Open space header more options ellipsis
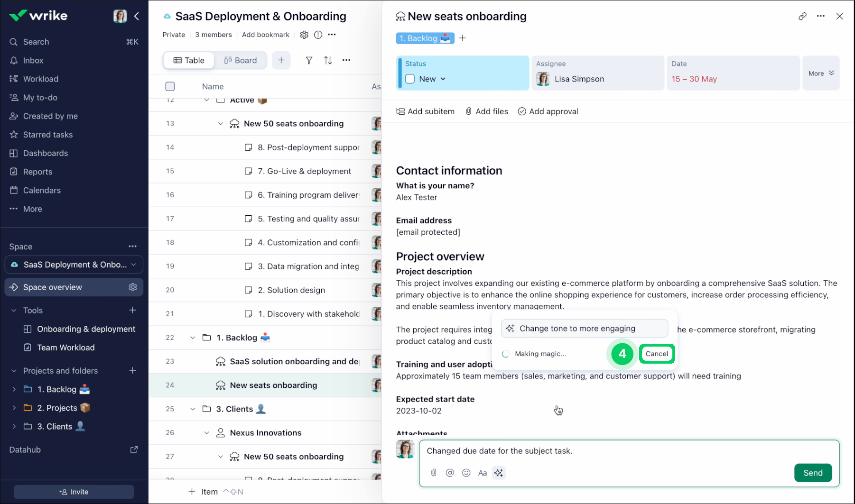 332,35
